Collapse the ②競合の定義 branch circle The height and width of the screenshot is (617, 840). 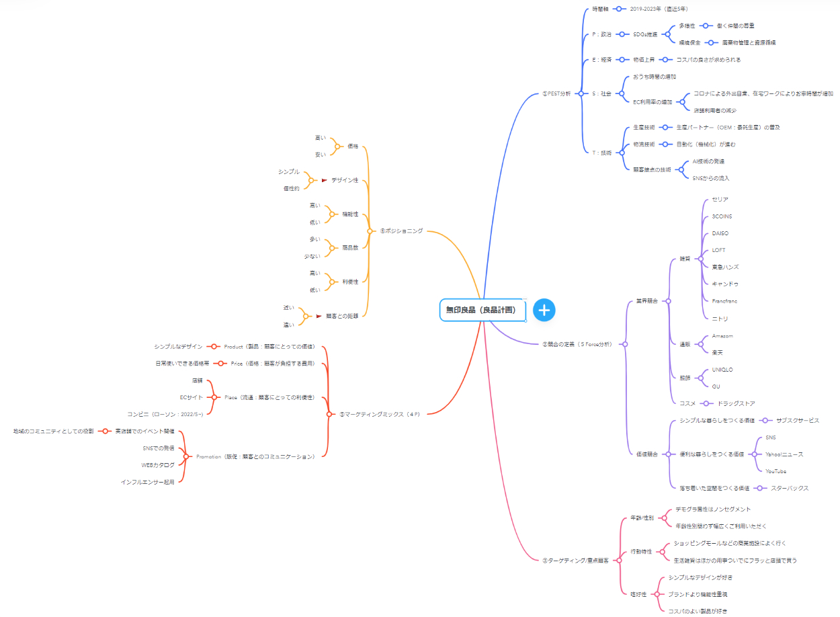(x=625, y=344)
